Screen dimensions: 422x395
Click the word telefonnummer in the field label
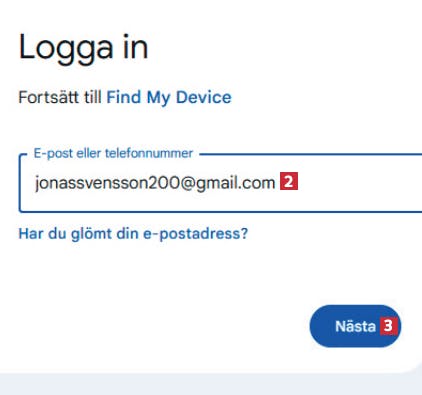tap(149, 153)
